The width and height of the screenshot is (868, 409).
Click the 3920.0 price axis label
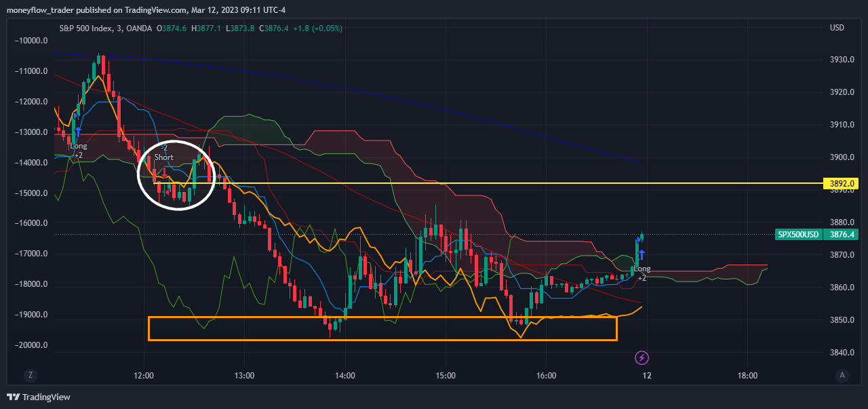842,92
